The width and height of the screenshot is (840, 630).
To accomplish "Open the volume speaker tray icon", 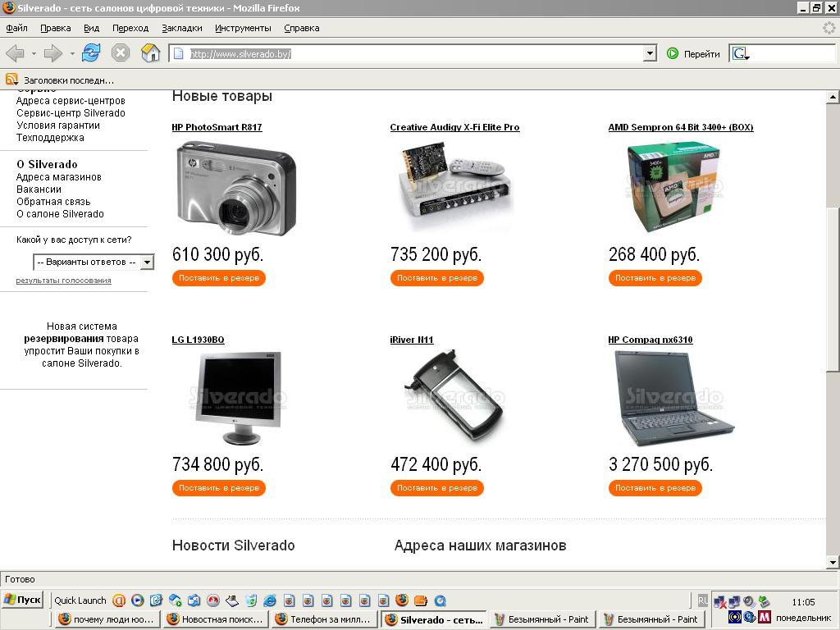I will click(x=749, y=601).
